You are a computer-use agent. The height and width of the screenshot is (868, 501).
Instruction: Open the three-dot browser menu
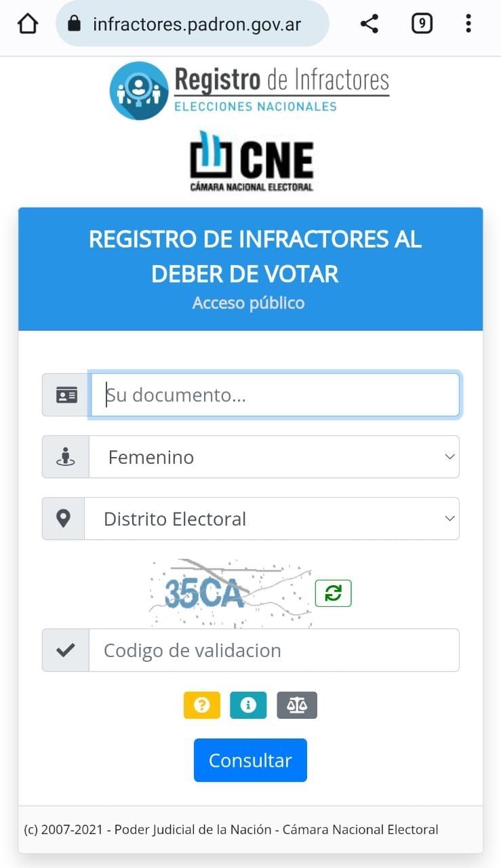pos(468,24)
